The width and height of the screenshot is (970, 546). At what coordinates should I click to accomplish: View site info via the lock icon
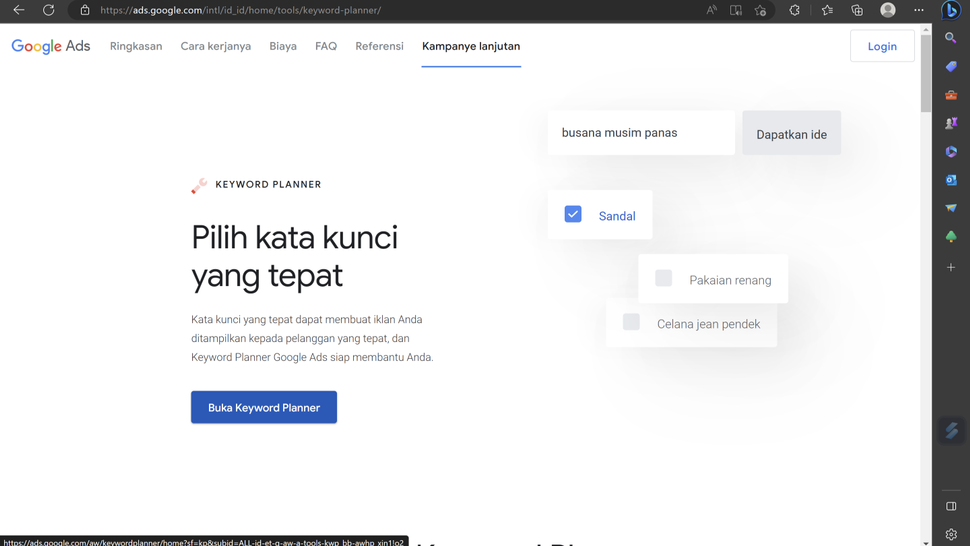tap(85, 10)
